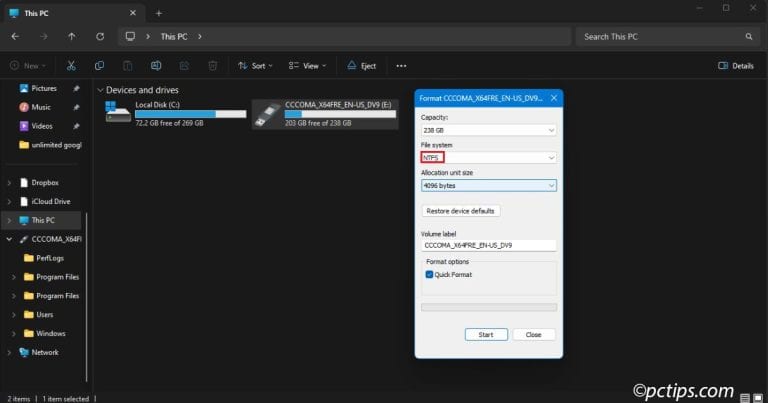Open the Details pane

tap(736, 66)
